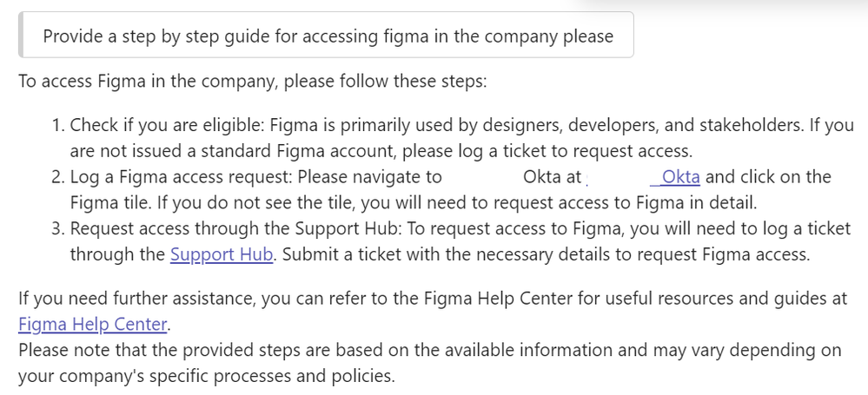Screen dimensions: 868x395
Task: Click the list number 1 marker
Action: [x=59, y=125]
